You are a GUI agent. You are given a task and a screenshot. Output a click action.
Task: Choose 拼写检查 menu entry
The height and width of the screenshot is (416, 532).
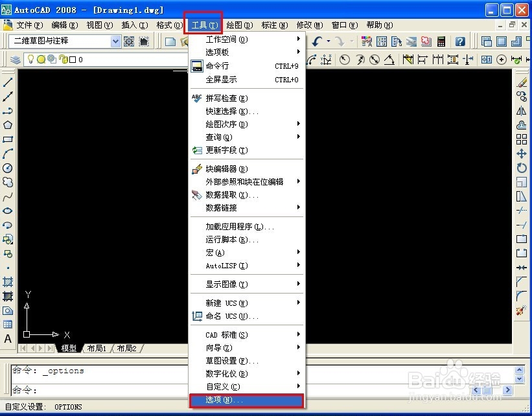pyautogui.click(x=247, y=98)
